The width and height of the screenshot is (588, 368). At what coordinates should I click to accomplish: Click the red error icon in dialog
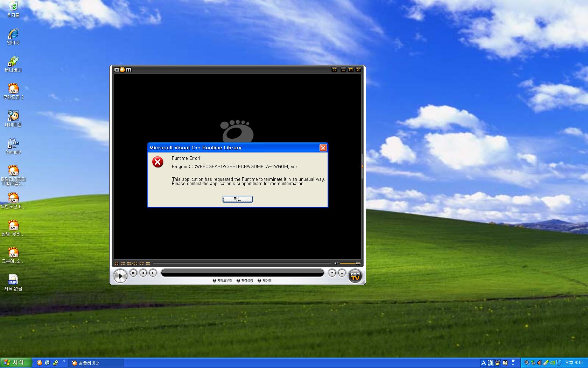[158, 162]
